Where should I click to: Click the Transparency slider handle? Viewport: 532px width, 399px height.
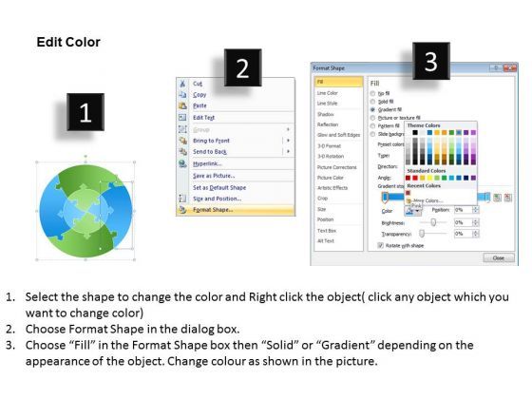click(422, 234)
